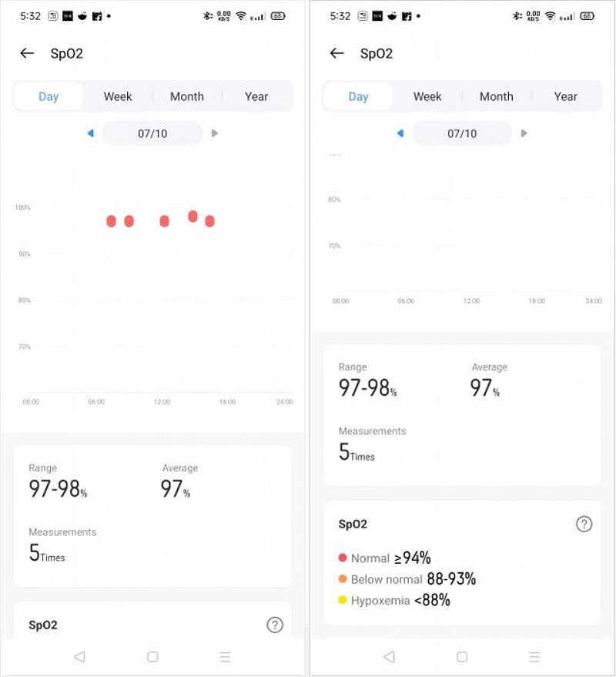Screen dimensions: 616x677
Task: Open the date selector showing 07/10
Action: (152, 133)
